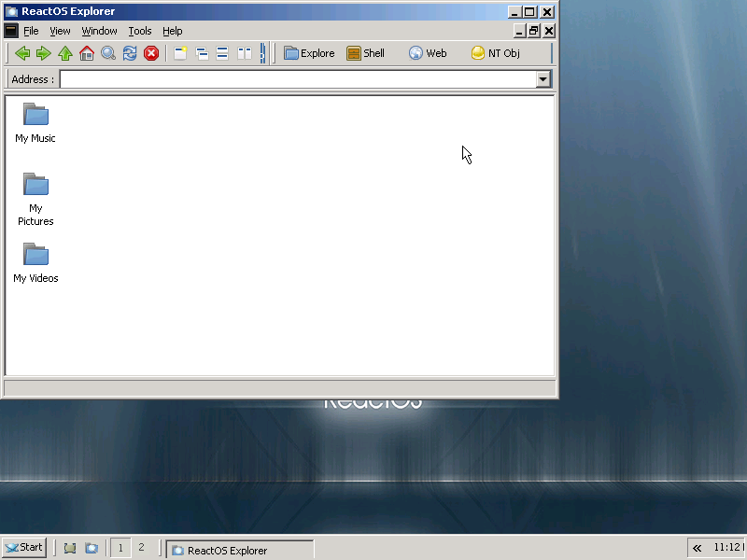Restore the inner child window
The width and height of the screenshot is (747, 560).
533,31
